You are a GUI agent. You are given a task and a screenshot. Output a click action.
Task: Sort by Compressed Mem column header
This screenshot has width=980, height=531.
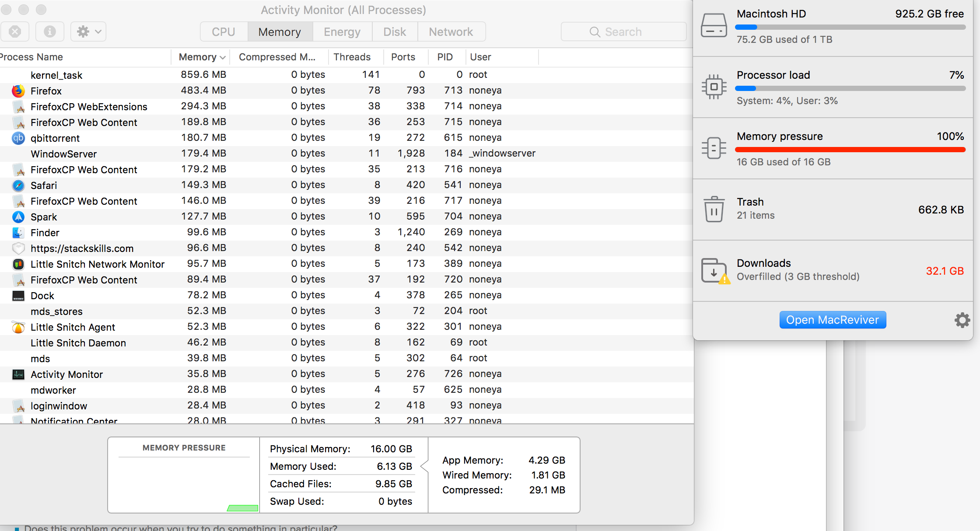pyautogui.click(x=279, y=57)
